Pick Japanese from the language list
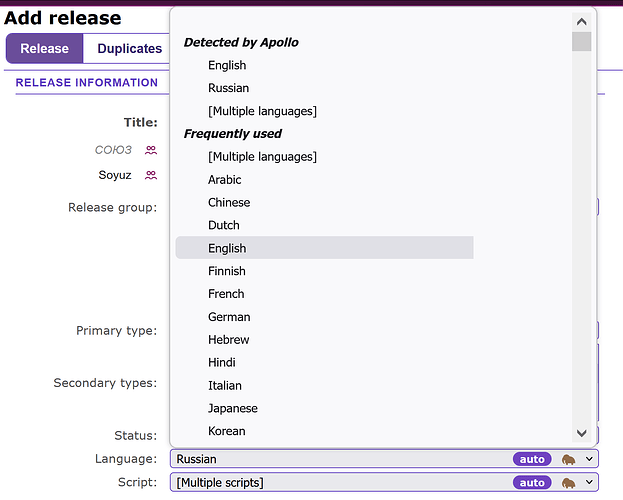Viewport: 623px width, 500px height. click(233, 408)
